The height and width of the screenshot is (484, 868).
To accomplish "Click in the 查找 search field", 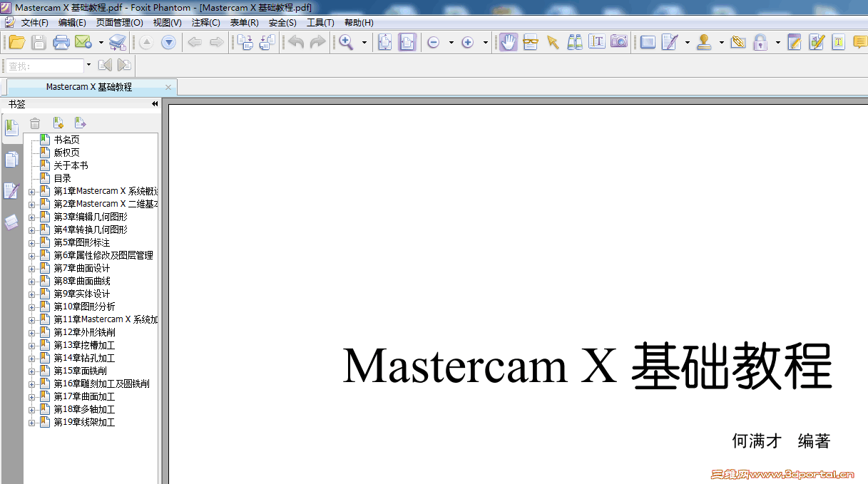I will (45, 66).
